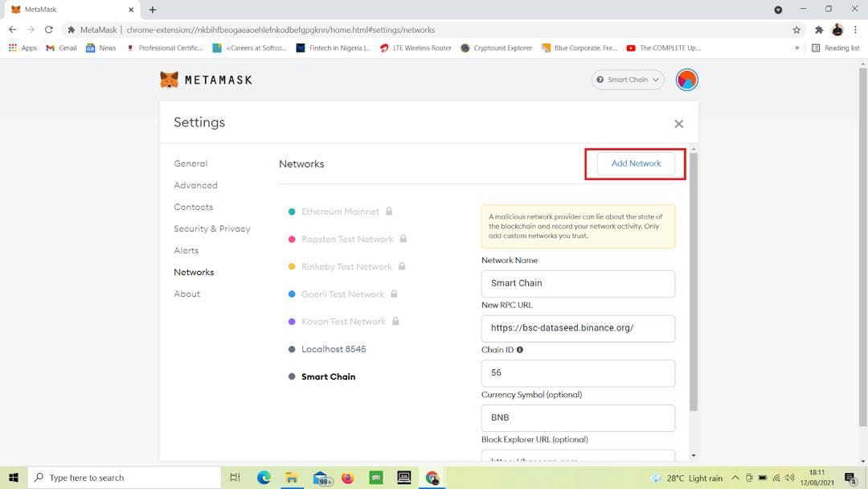Click the settings panel scroll-down arrow

[x=694, y=455]
